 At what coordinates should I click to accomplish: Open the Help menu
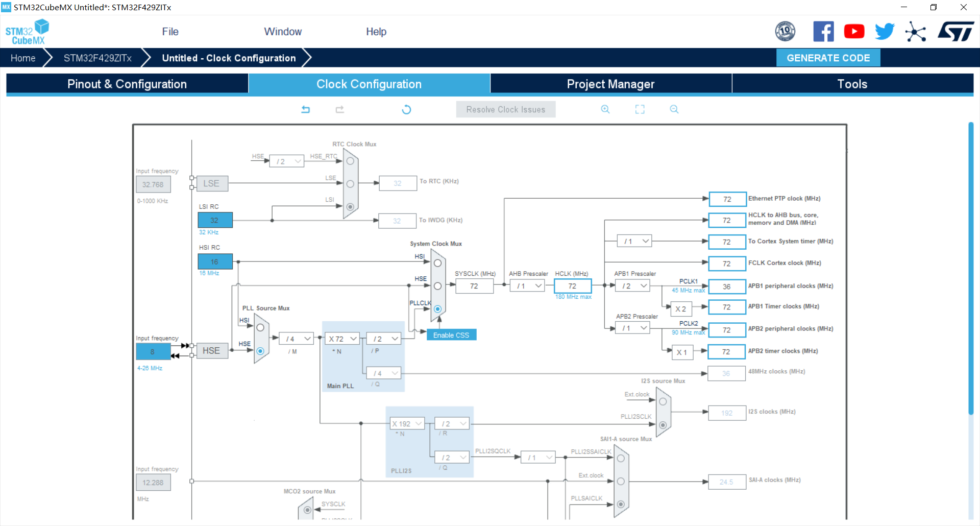click(376, 32)
